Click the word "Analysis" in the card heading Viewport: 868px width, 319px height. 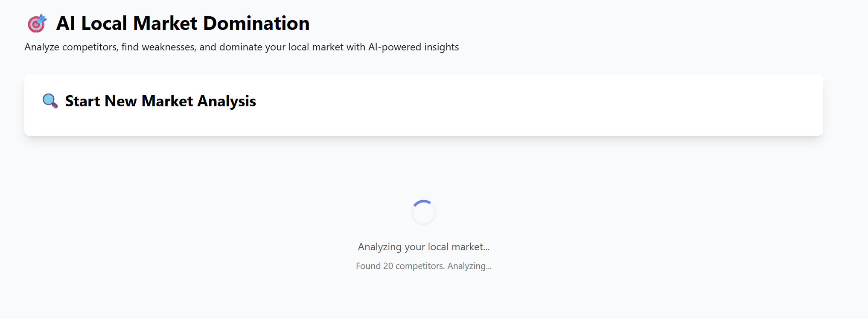[227, 101]
